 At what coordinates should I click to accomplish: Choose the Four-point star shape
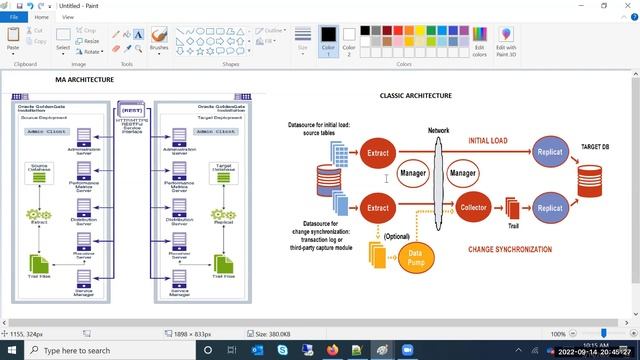click(190, 51)
